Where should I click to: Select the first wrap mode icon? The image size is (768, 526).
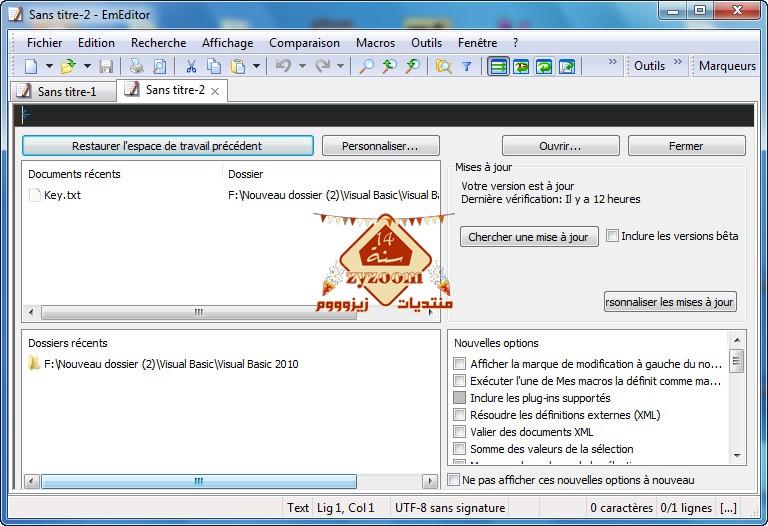point(499,66)
